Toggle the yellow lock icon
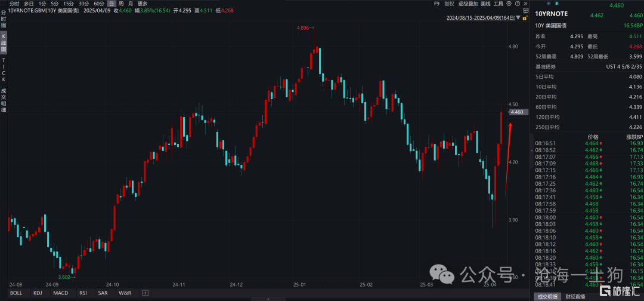This screenshot has height=301, width=644. click(x=524, y=18)
